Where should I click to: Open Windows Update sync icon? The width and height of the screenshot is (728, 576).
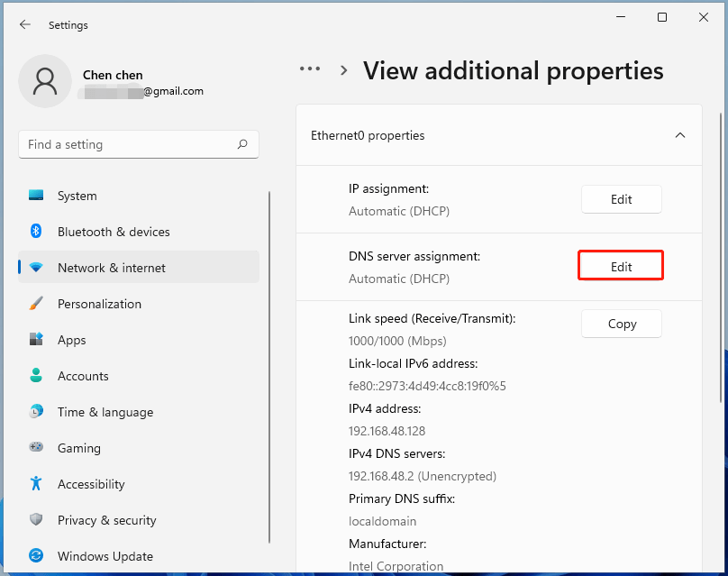coord(36,556)
